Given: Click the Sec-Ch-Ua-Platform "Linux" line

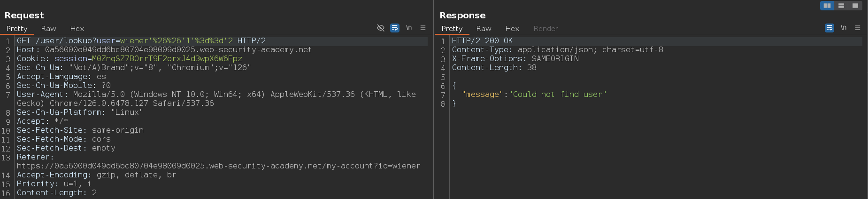Looking at the screenshot, I should pos(80,112).
